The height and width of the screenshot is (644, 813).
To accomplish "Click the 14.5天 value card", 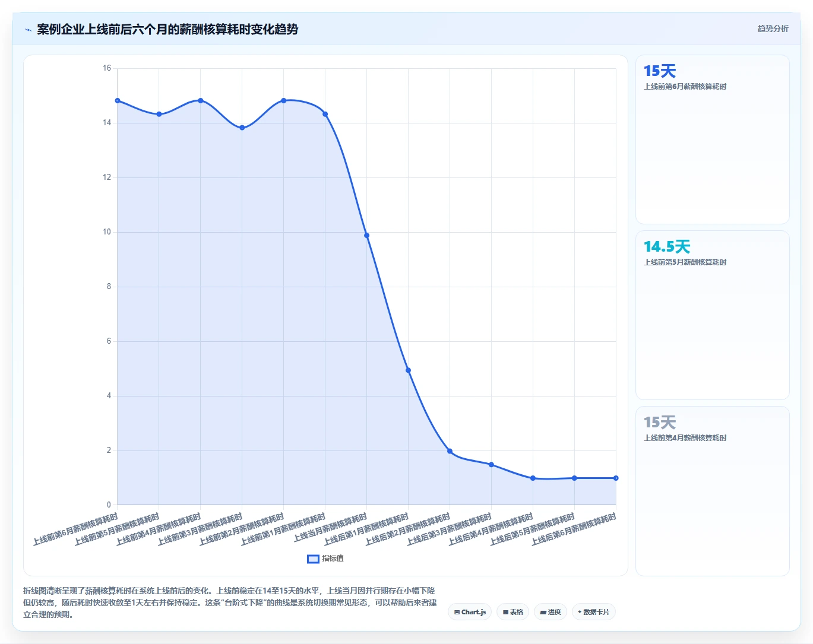I will pos(667,247).
